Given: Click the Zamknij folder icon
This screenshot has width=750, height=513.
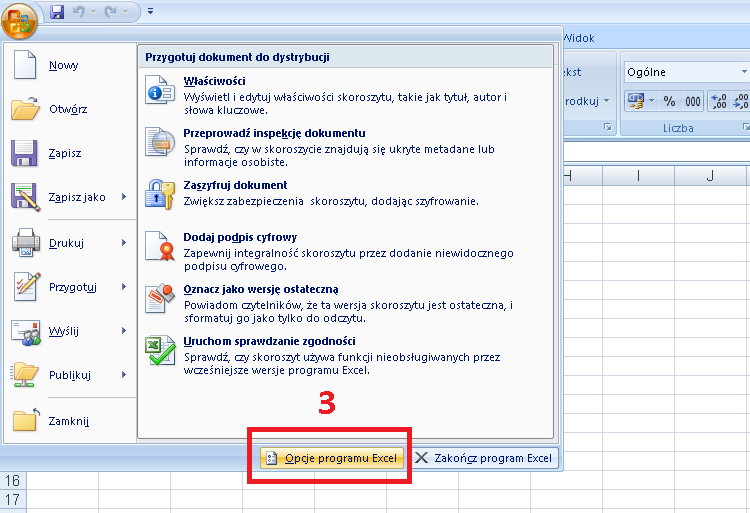Looking at the screenshot, I should 25,419.
